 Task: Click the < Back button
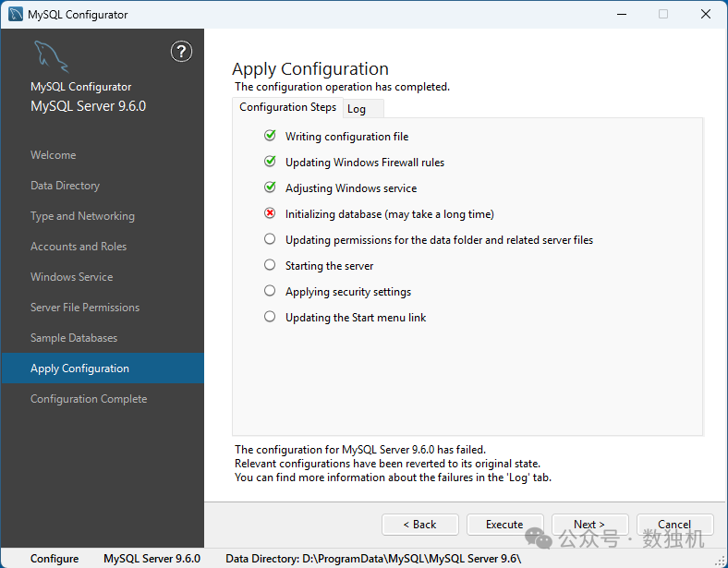click(x=420, y=525)
